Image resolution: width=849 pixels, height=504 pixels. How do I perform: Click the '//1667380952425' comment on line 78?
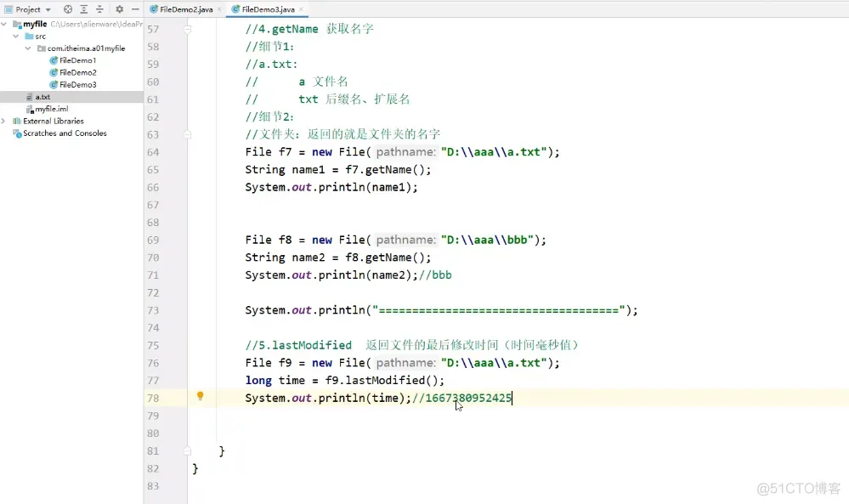tap(461, 398)
